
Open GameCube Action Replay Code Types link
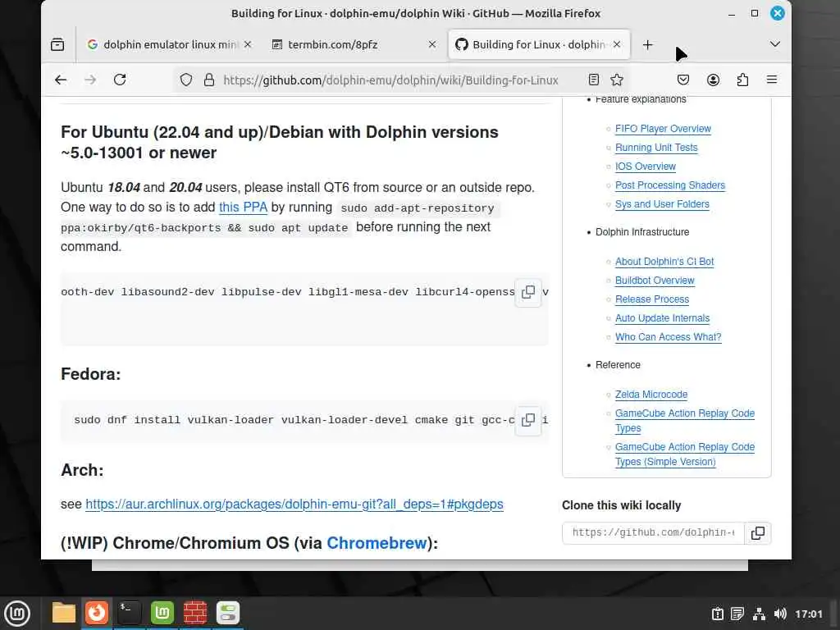pyautogui.click(x=684, y=421)
